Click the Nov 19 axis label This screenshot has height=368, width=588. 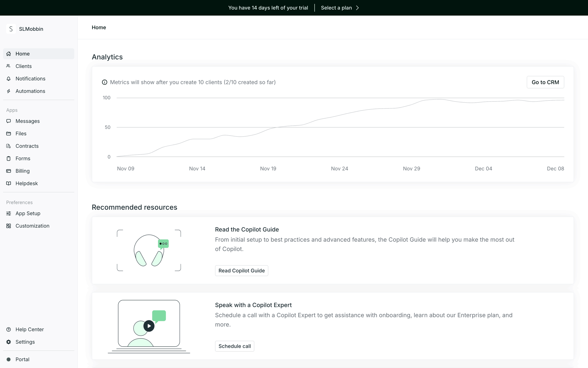tap(268, 169)
